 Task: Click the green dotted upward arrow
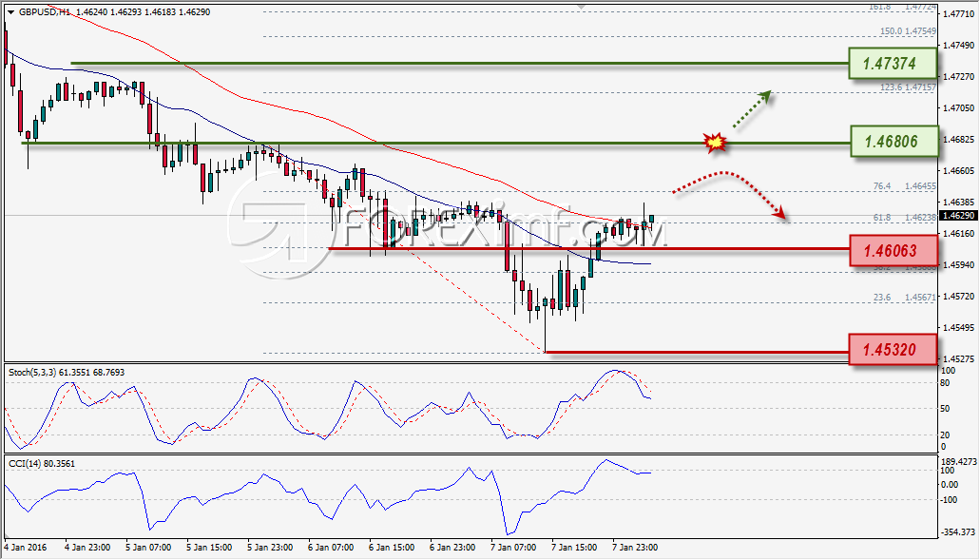tap(752, 109)
